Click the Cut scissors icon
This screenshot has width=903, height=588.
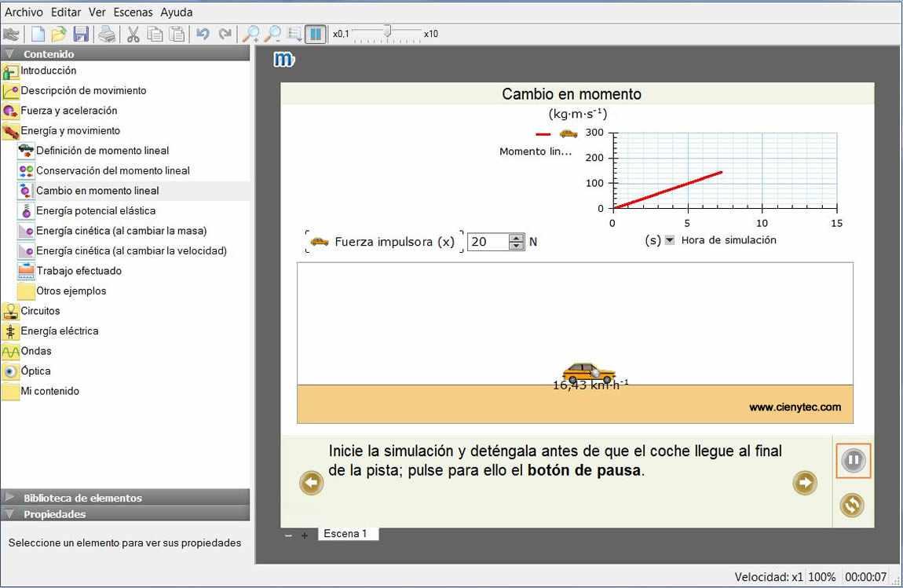click(x=133, y=34)
